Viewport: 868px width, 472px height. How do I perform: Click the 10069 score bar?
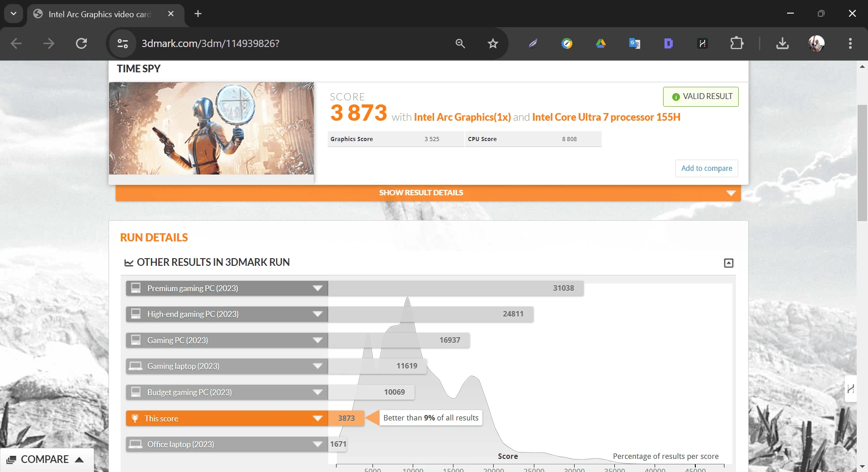point(371,392)
